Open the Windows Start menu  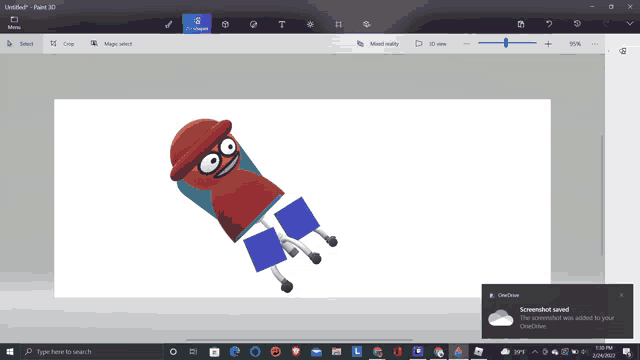pos(10,351)
